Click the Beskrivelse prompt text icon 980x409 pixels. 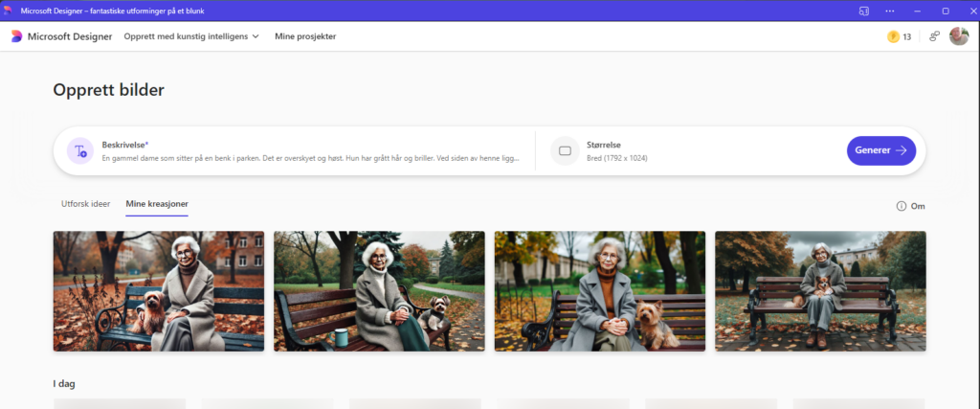(x=80, y=151)
